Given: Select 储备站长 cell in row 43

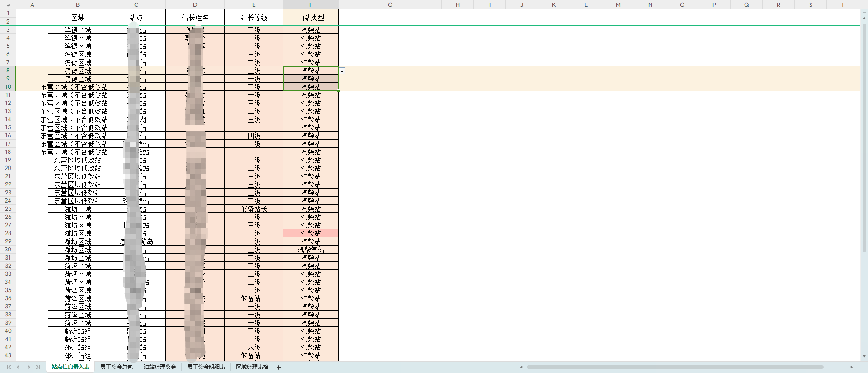Looking at the screenshot, I should click(254, 355).
